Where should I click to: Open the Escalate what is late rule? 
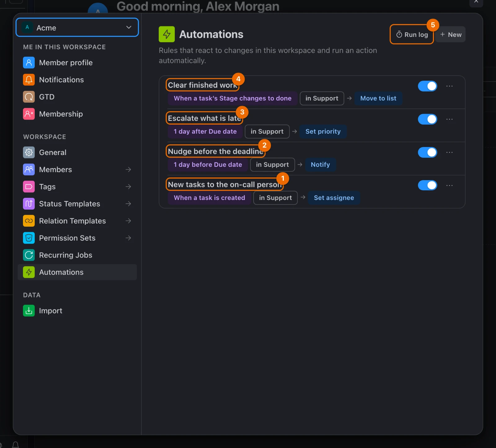point(205,118)
